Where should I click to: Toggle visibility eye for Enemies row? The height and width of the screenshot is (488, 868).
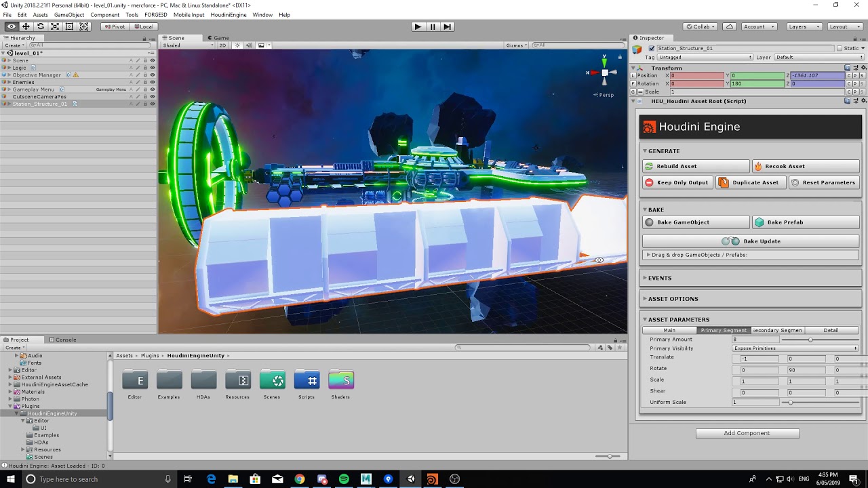pyautogui.click(x=152, y=82)
